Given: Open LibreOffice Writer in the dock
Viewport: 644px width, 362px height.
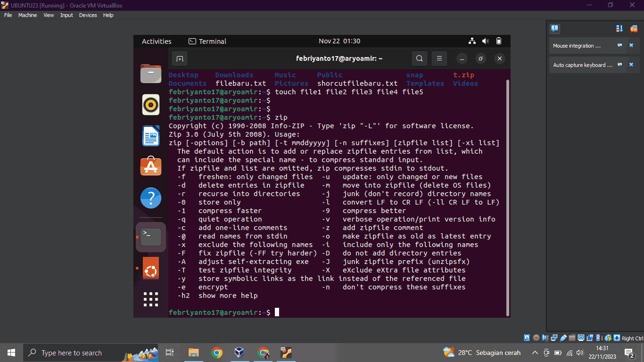Looking at the screenshot, I should pos(151,136).
